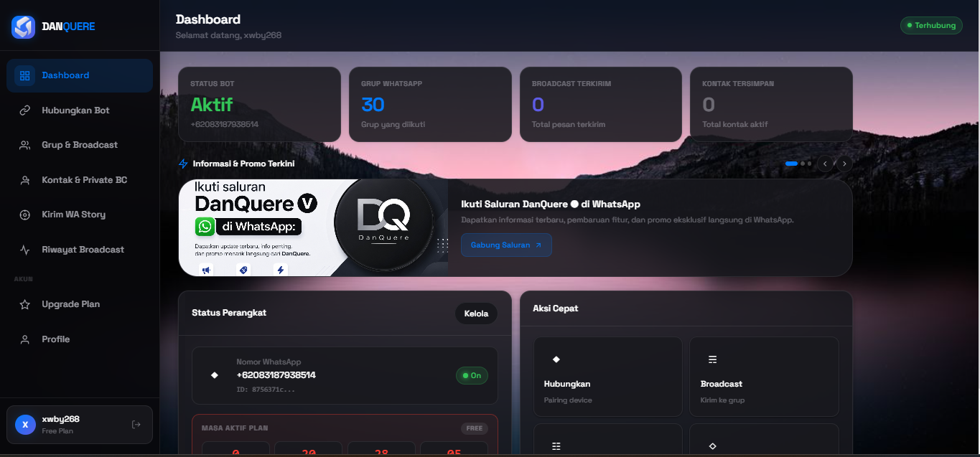Click the Kelola button in Status Perangkat
980x457 pixels.
click(476, 314)
